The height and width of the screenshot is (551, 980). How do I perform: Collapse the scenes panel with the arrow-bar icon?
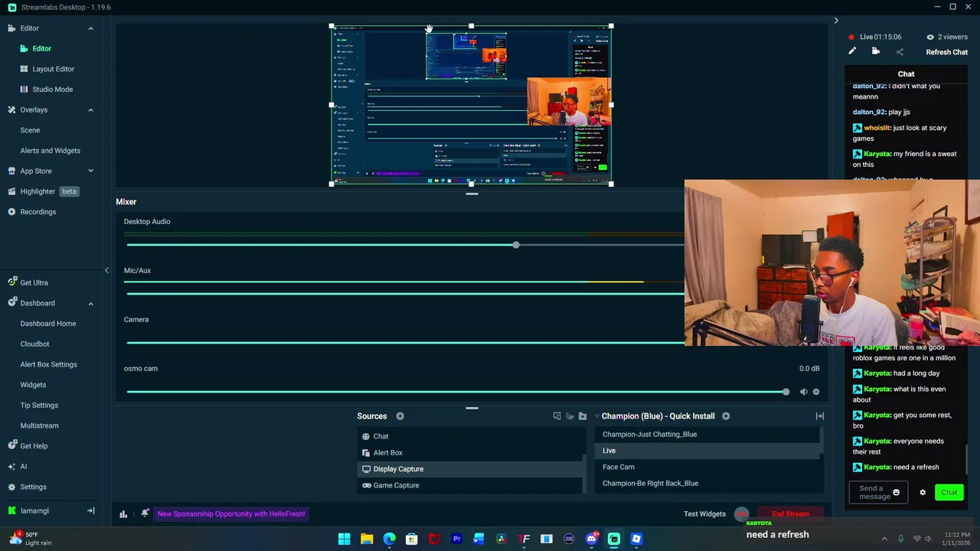click(x=820, y=416)
